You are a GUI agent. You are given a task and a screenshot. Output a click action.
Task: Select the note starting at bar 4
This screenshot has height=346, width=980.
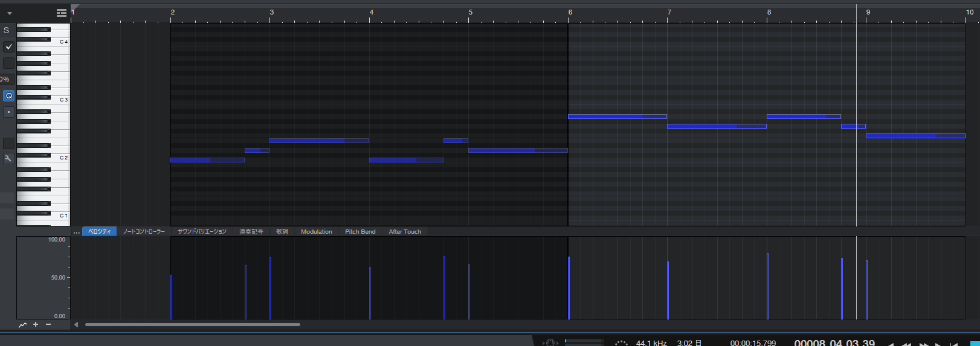coord(406,160)
